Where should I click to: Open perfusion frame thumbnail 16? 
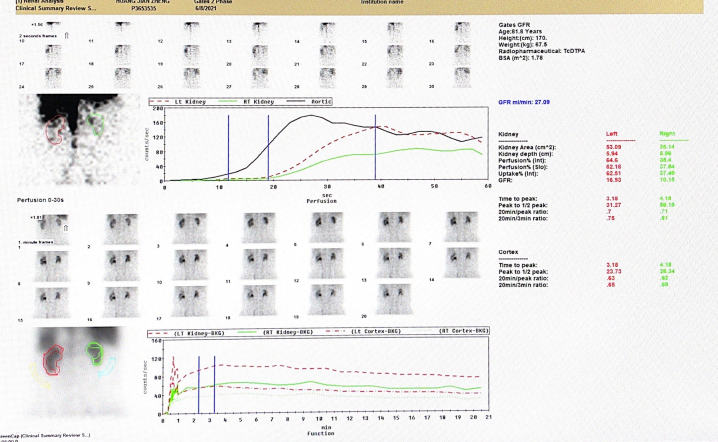pos(462,32)
